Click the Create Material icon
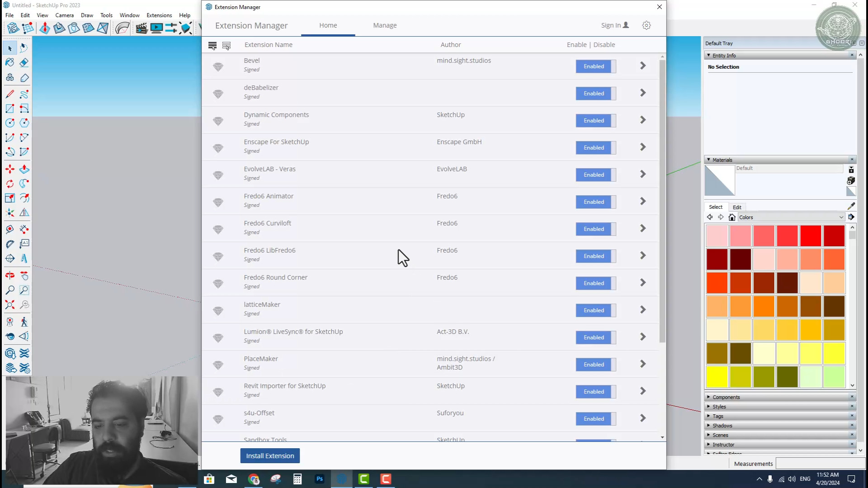The height and width of the screenshot is (488, 868). coord(851,181)
